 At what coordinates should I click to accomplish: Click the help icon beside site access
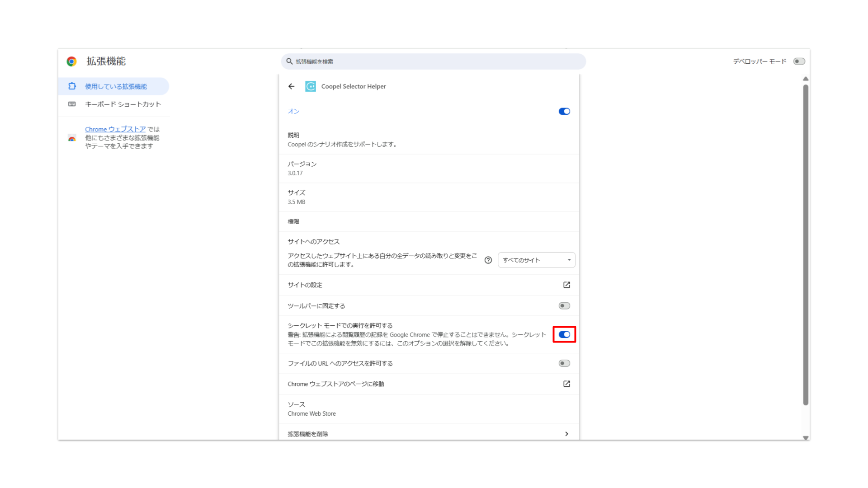coord(488,260)
